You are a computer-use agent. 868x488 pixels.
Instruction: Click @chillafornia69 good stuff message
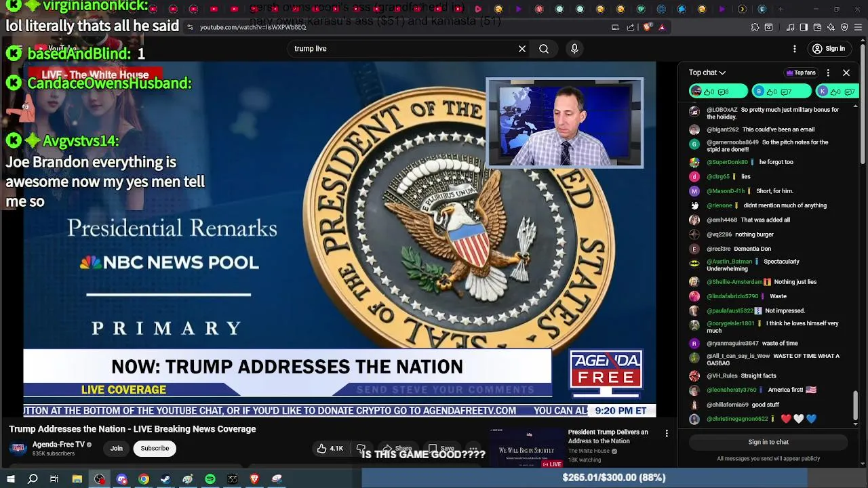(769, 405)
